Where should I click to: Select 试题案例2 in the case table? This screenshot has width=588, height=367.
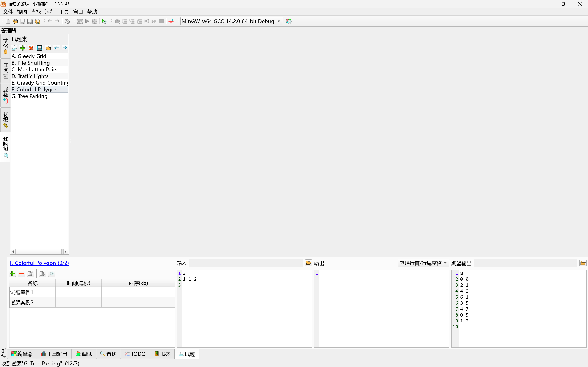(x=22, y=303)
